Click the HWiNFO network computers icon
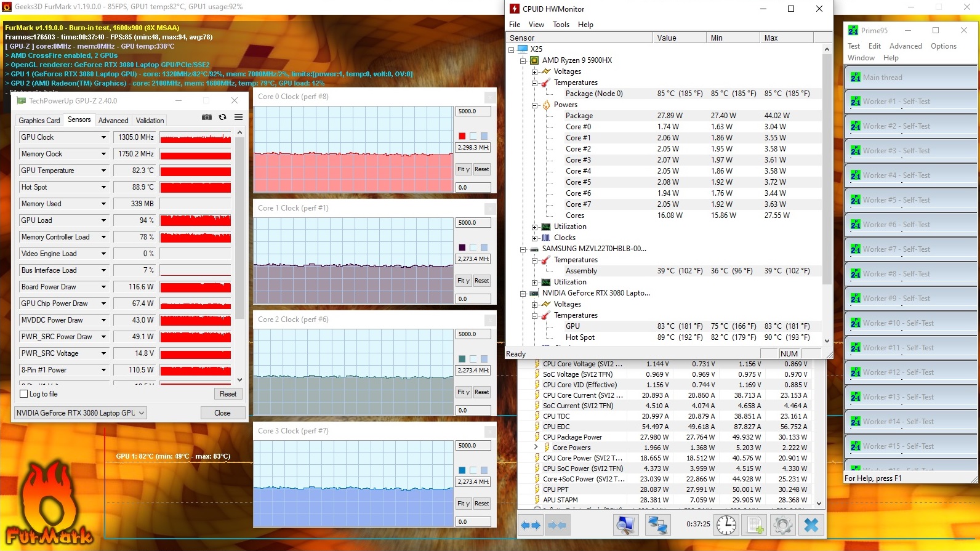980x551 pixels. (x=657, y=525)
